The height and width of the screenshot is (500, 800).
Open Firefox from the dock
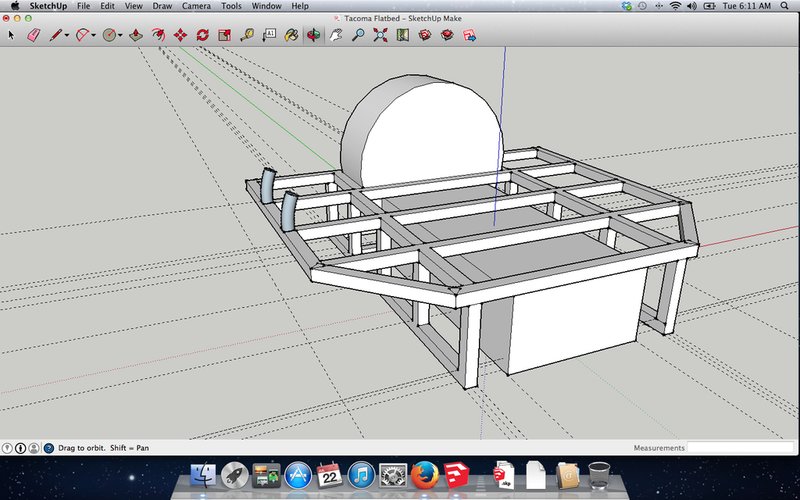(x=424, y=475)
